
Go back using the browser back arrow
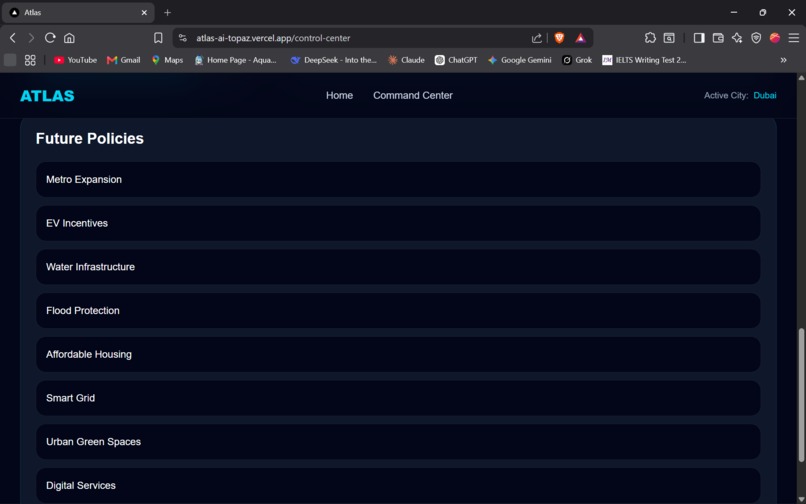tap(13, 38)
